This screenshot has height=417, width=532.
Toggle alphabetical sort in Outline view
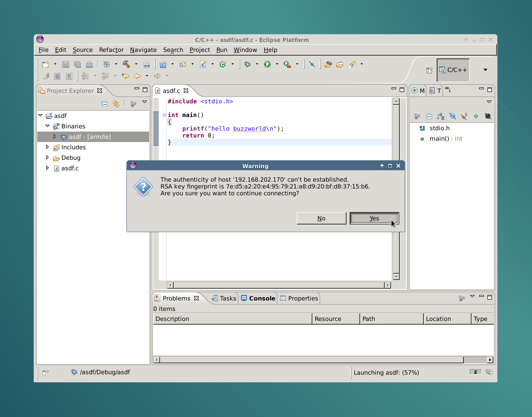441,117
